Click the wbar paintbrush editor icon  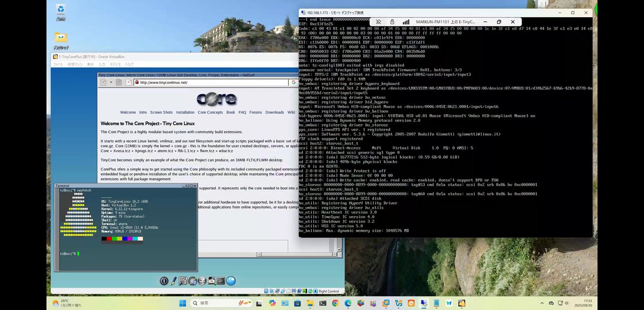tap(174, 281)
